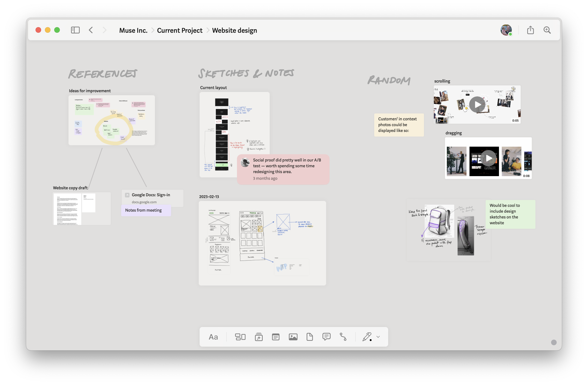Select the comment tool
Screen dimensions: 588x385
click(326, 337)
